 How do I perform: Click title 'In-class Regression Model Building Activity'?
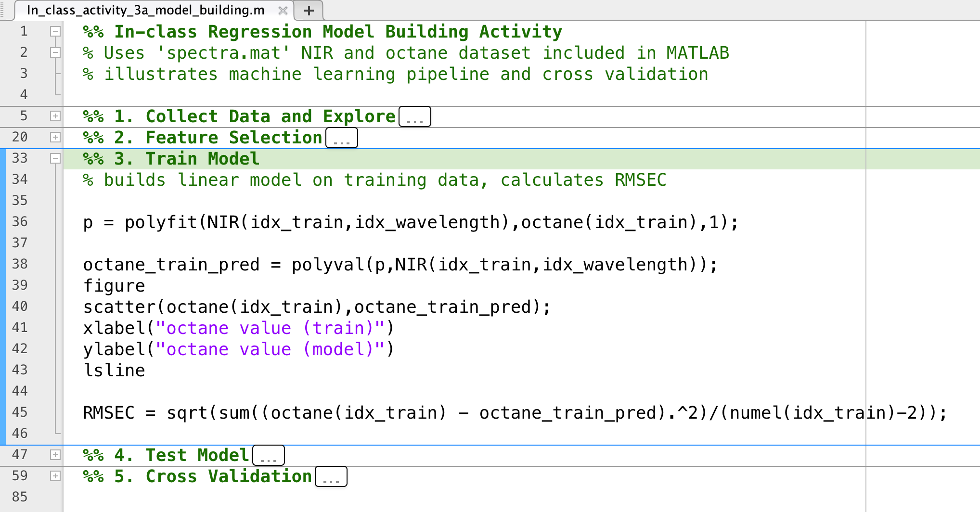(338, 32)
